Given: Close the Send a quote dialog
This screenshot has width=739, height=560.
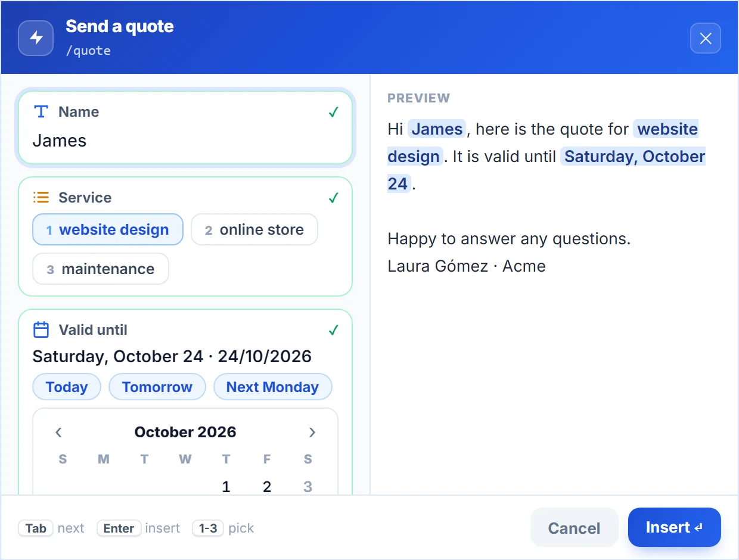Looking at the screenshot, I should [x=706, y=38].
